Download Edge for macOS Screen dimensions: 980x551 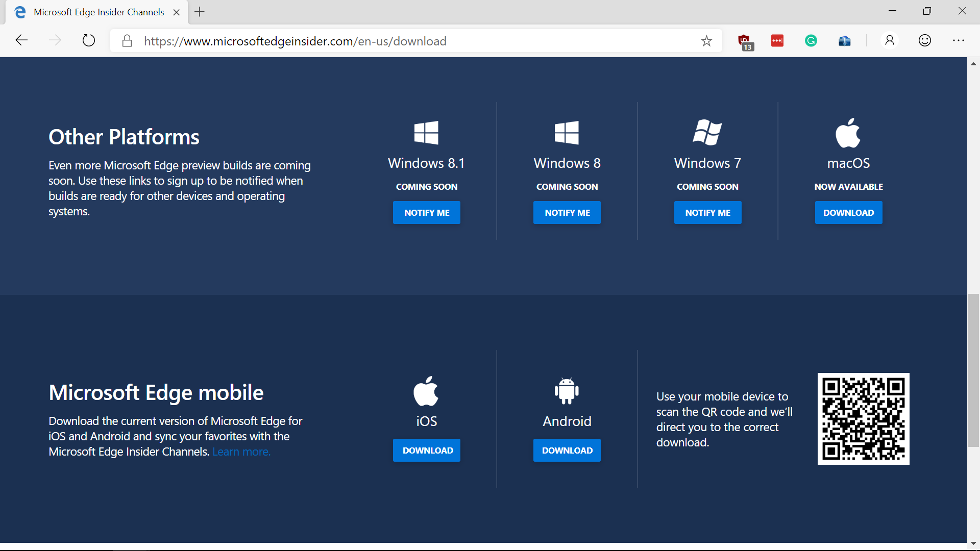coord(848,213)
